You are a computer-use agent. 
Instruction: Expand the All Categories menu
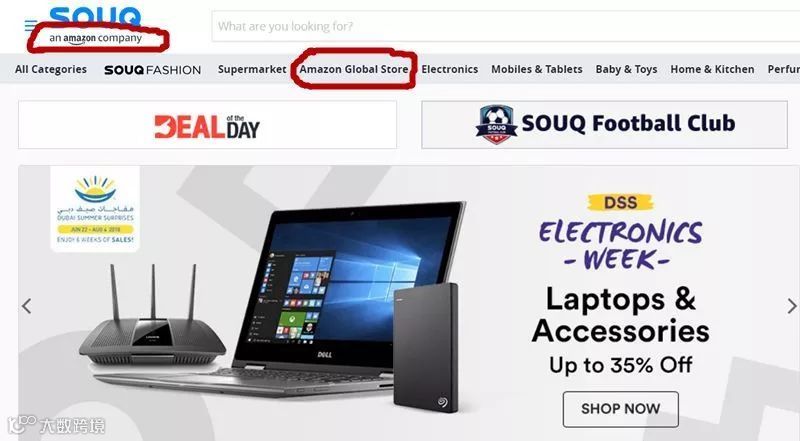coord(51,69)
